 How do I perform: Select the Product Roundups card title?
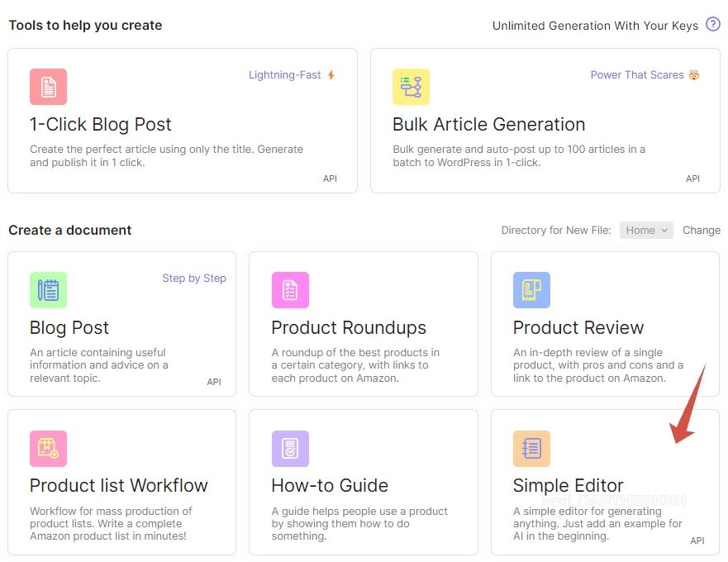349,327
